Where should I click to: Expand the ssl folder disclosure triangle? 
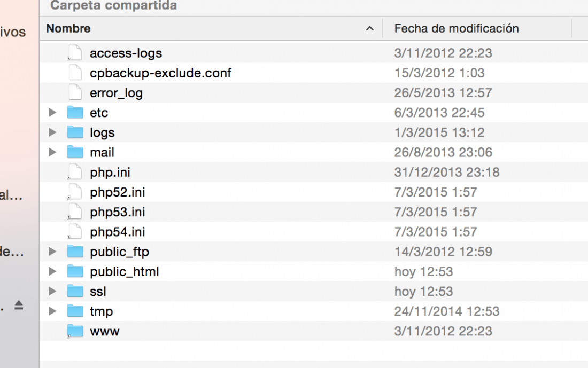coord(52,291)
